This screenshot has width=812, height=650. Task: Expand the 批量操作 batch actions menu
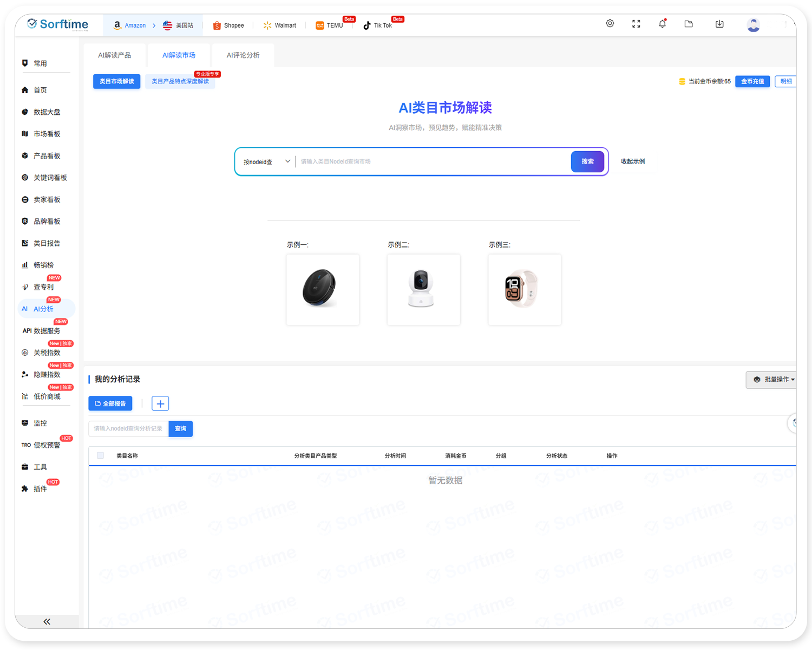pos(774,379)
